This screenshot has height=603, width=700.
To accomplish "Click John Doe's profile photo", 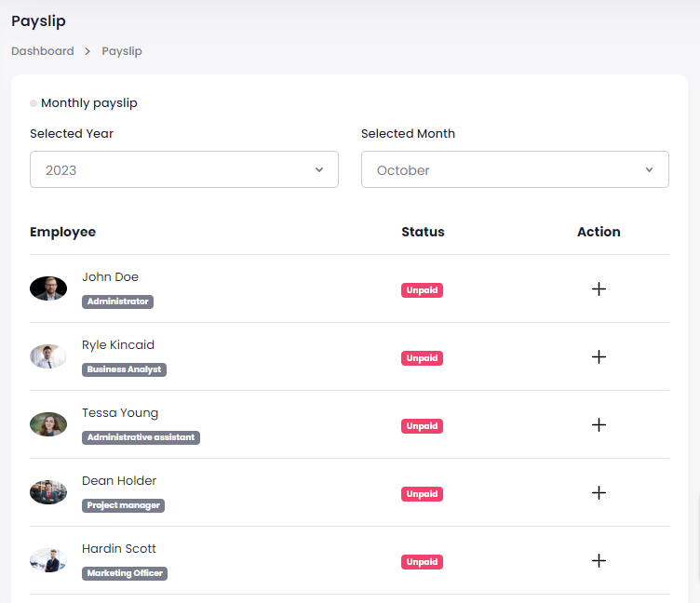I will click(x=48, y=288).
